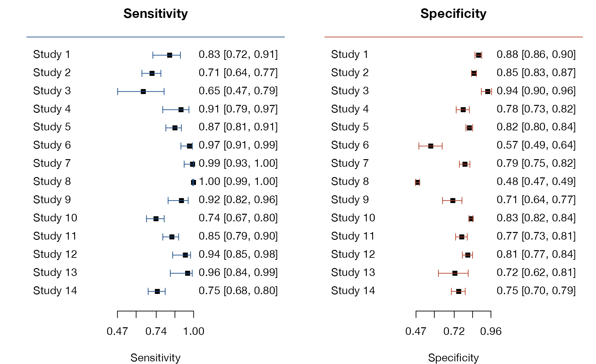Select Study 3 sensitivity point marker
This screenshot has height=364, width=596.
(143, 91)
